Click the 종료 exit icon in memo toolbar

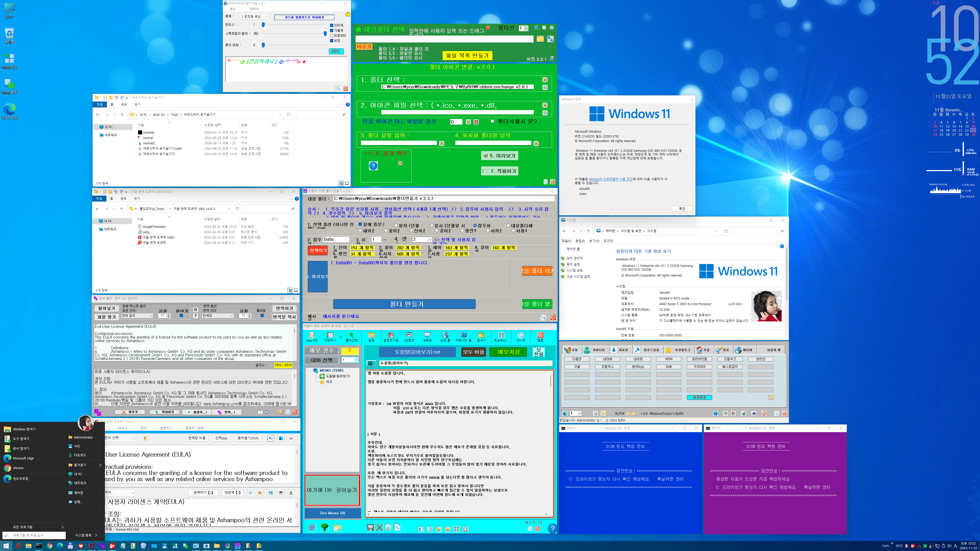click(540, 336)
